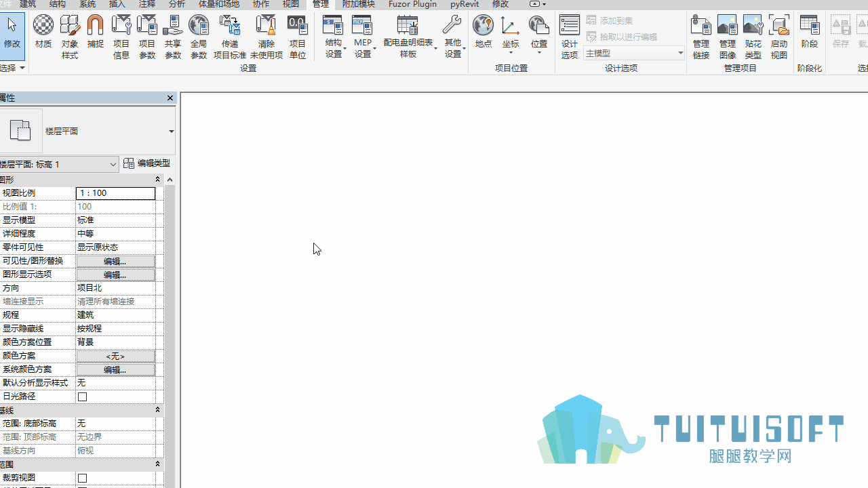Click the 视图比例 1 : 100 field
The width and height of the screenshot is (868, 488).
point(115,193)
